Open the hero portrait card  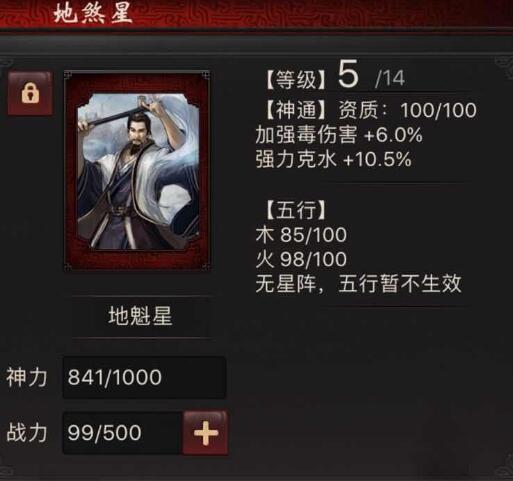137,171
